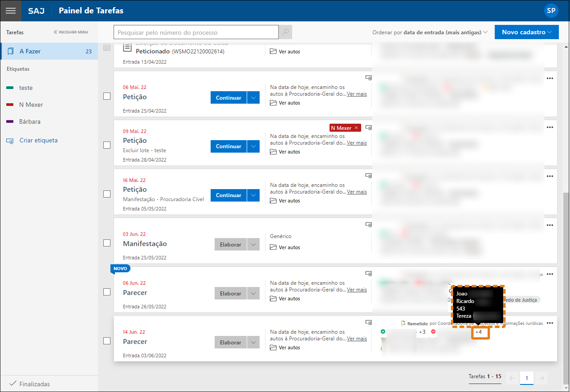Open three-dots menu on 03 Jun Manifestação card
This screenshot has width=570, height=392.
pos(550,225)
